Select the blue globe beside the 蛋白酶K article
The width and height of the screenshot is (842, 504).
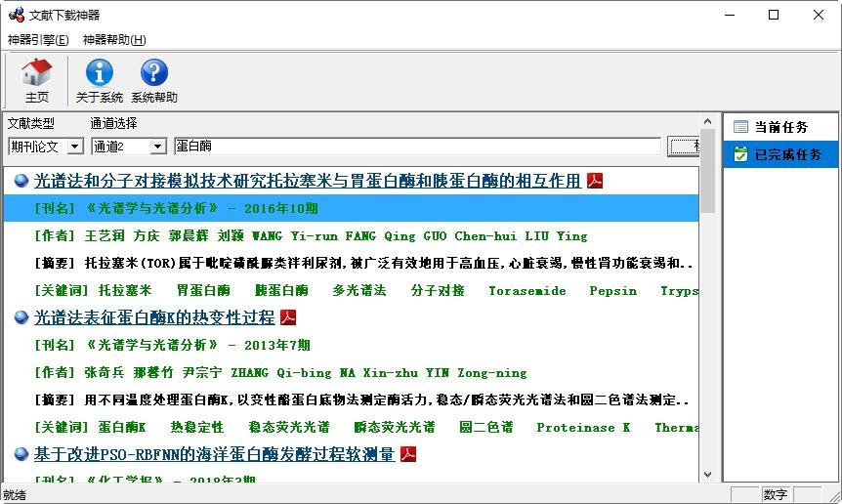click(x=21, y=317)
